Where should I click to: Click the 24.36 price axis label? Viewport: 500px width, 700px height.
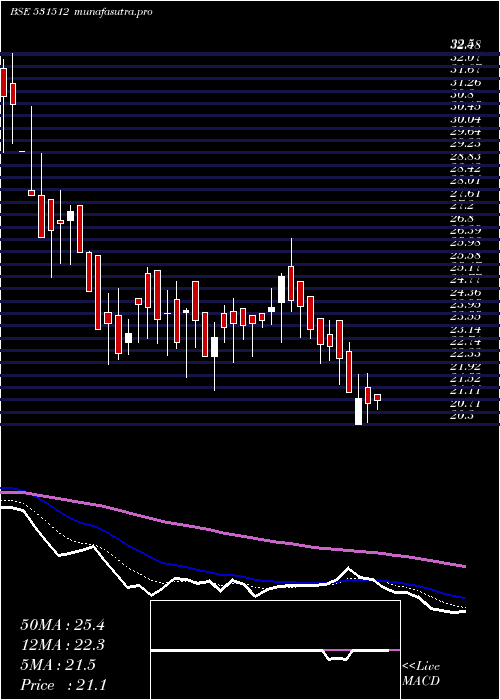tap(465, 293)
